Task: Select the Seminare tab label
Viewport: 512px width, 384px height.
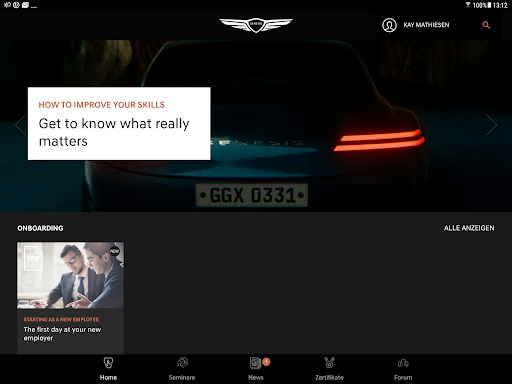Action: [x=182, y=378]
